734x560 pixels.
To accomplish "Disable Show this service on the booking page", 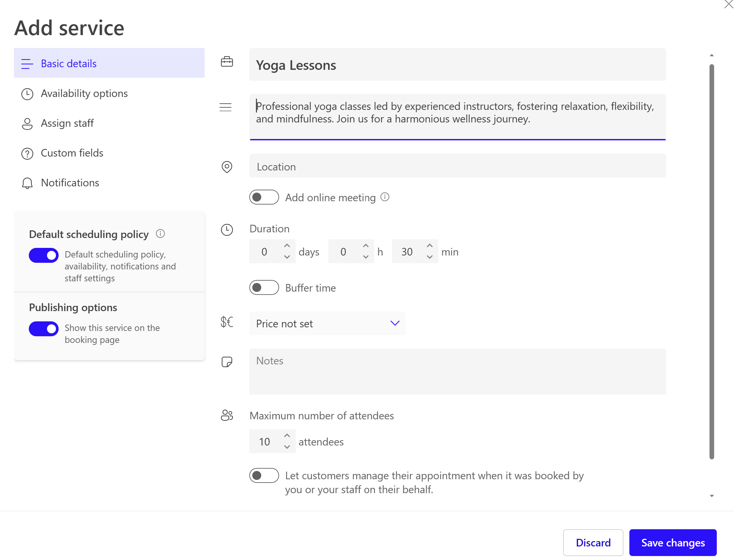I will 44,329.
